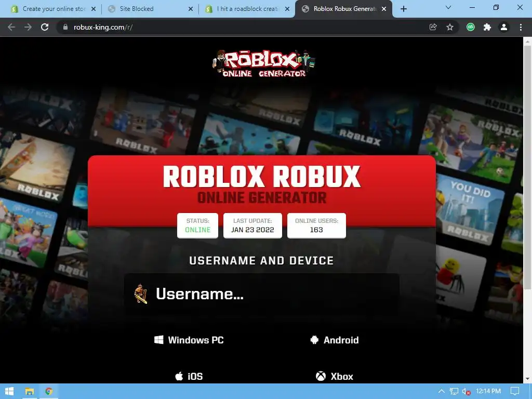Screen dimensions: 532x399
Task: Click the Chrome icon in the taskbar
Action: click(49, 391)
